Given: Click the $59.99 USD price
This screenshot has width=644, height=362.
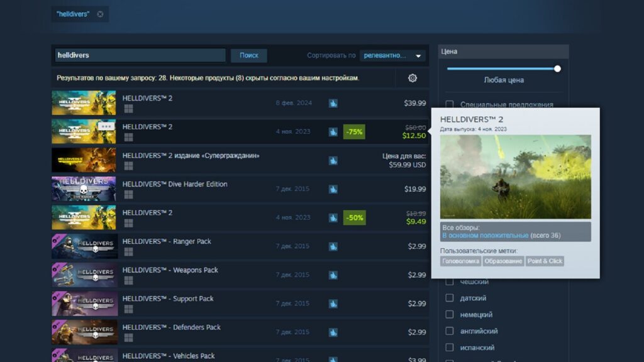Looking at the screenshot, I should click(x=408, y=165).
